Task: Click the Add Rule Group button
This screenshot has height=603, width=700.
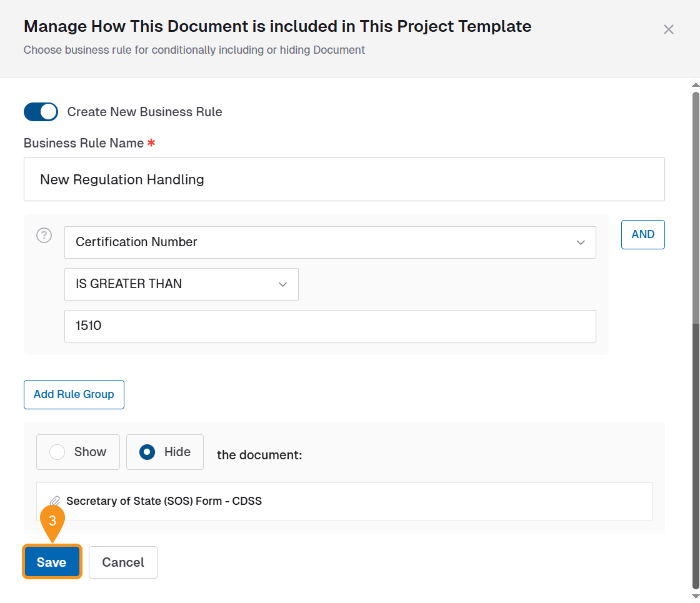Action: [74, 394]
